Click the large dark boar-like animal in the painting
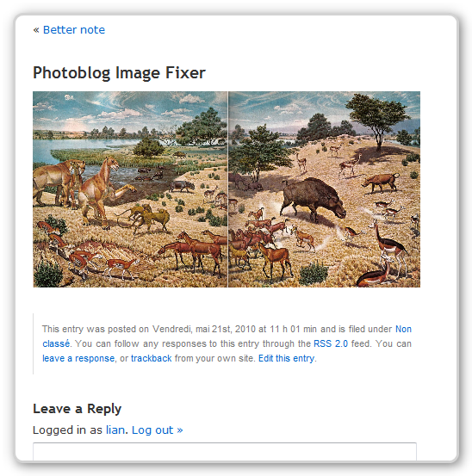This screenshot has height=476, width=472. (x=314, y=199)
